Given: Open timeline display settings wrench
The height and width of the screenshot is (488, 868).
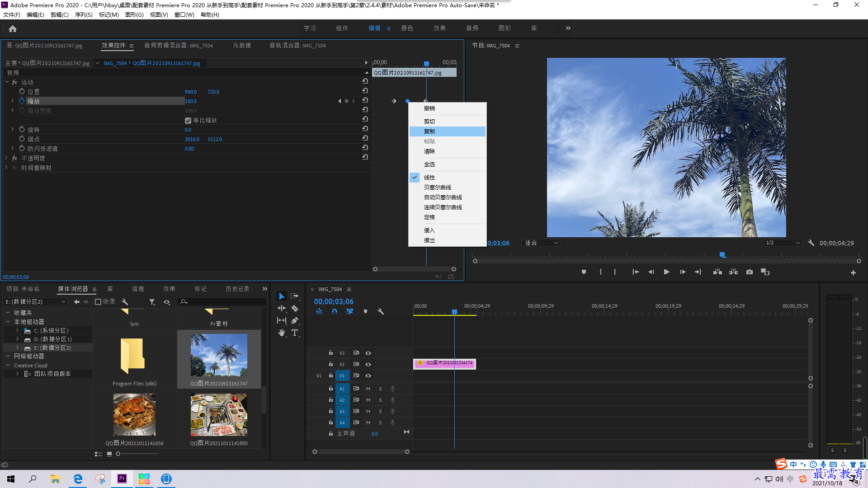Looking at the screenshot, I should pyautogui.click(x=381, y=311).
